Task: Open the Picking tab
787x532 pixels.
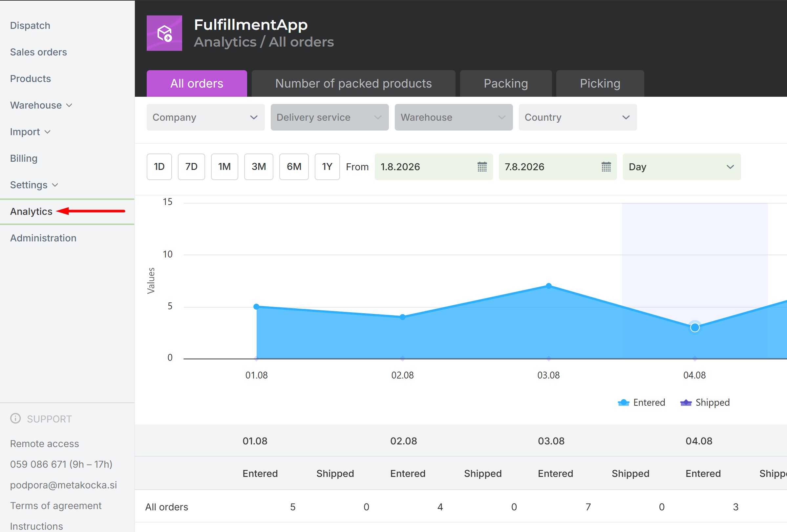Action: click(600, 83)
